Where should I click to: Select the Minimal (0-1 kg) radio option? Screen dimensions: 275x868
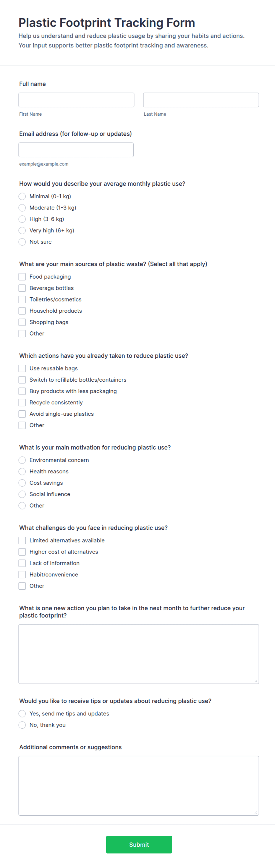coord(22,196)
